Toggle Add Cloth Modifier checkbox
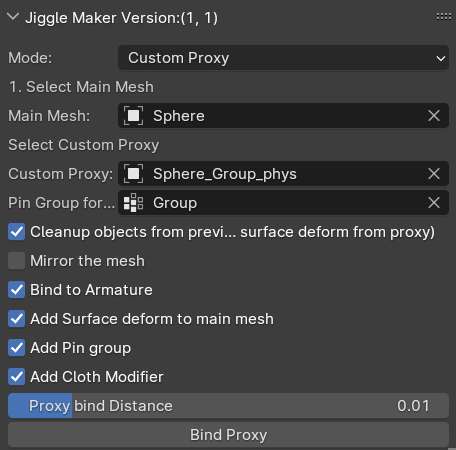456x450 pixels. click(17, 377)
